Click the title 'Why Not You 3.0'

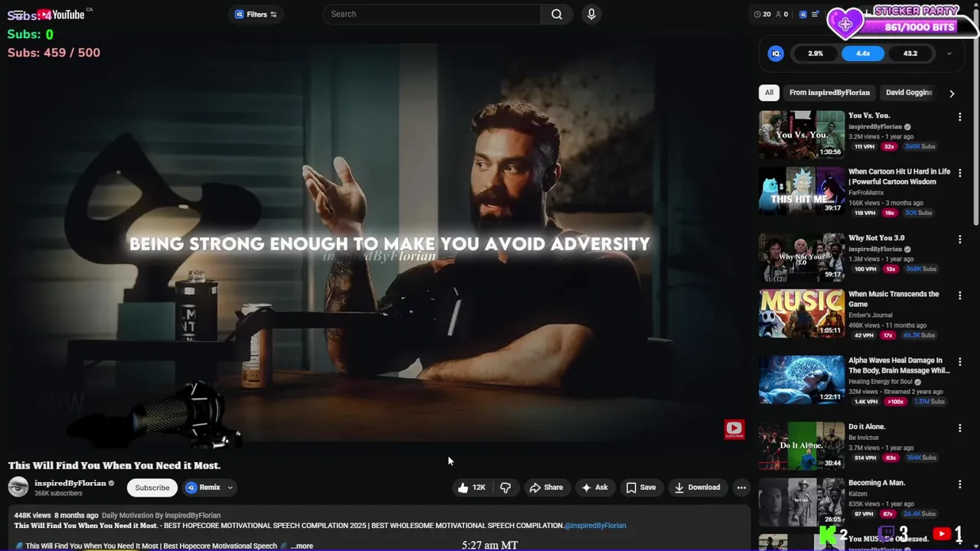(876, 238)
